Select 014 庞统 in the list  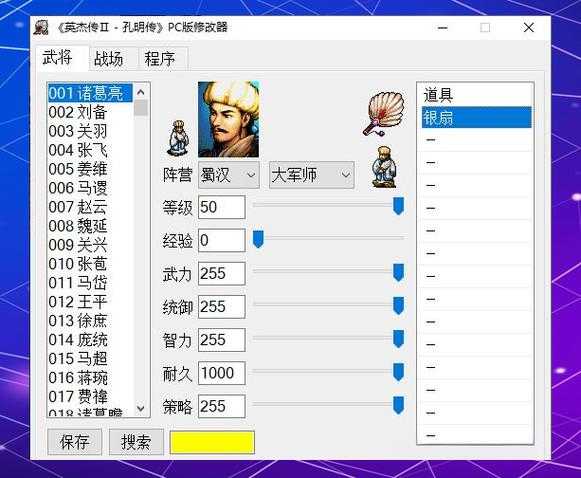pos(90,339)
